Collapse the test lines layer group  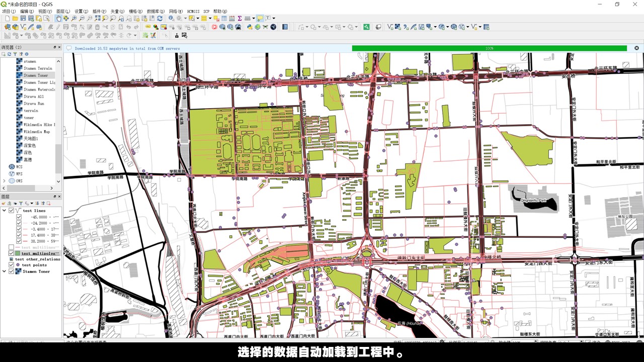[5, 211]
